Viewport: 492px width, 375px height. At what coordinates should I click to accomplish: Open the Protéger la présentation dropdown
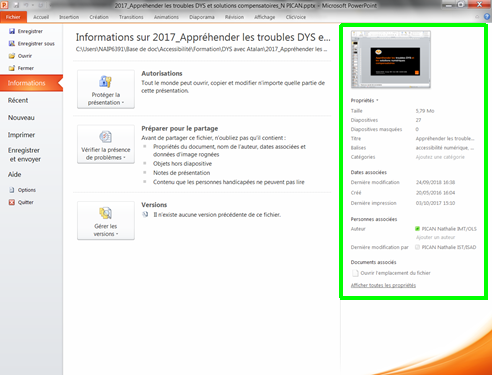(x=106, y=89)
